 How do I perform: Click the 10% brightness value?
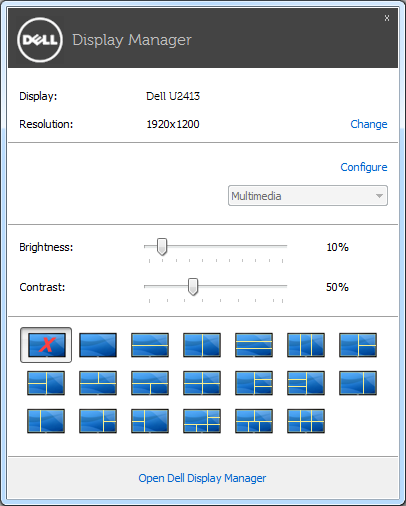coord(337,247)
